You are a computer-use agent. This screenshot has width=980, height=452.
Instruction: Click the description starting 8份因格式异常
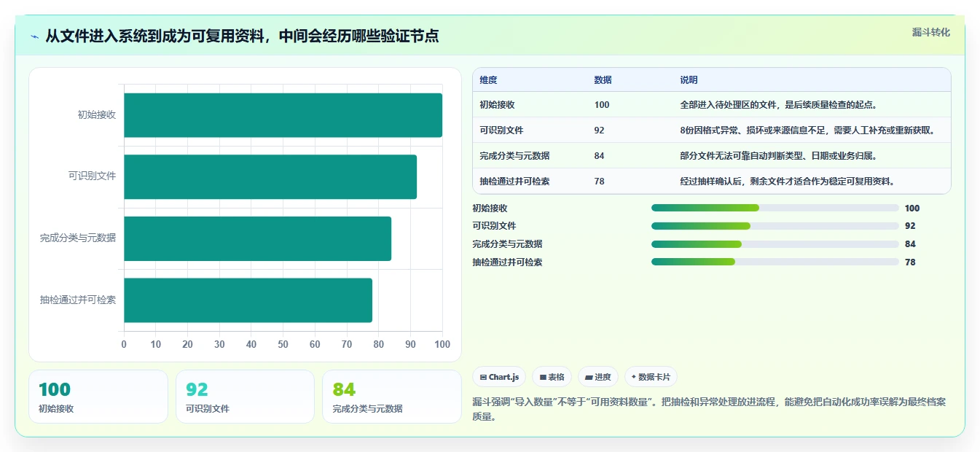[x=807, y=130]
